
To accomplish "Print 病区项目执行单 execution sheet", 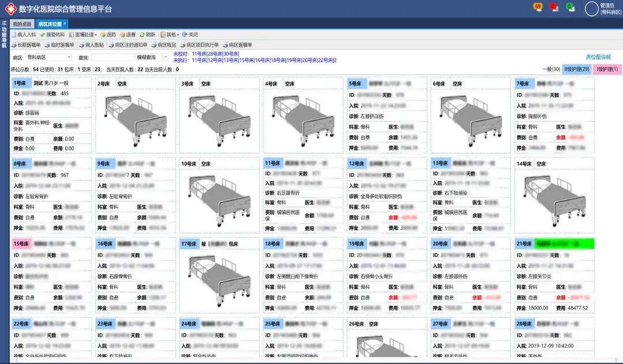I will coord(200,45).
